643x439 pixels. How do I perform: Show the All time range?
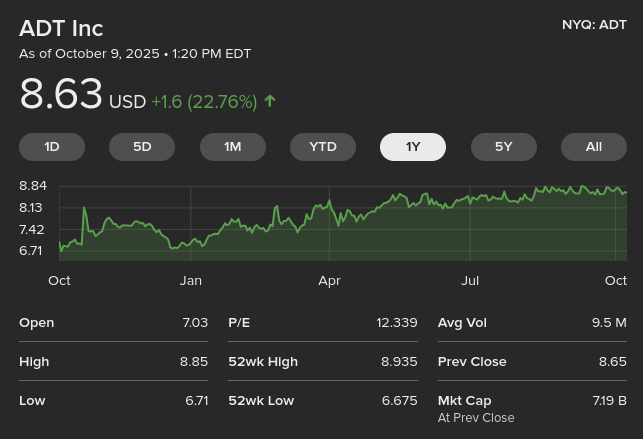(593, 147)
